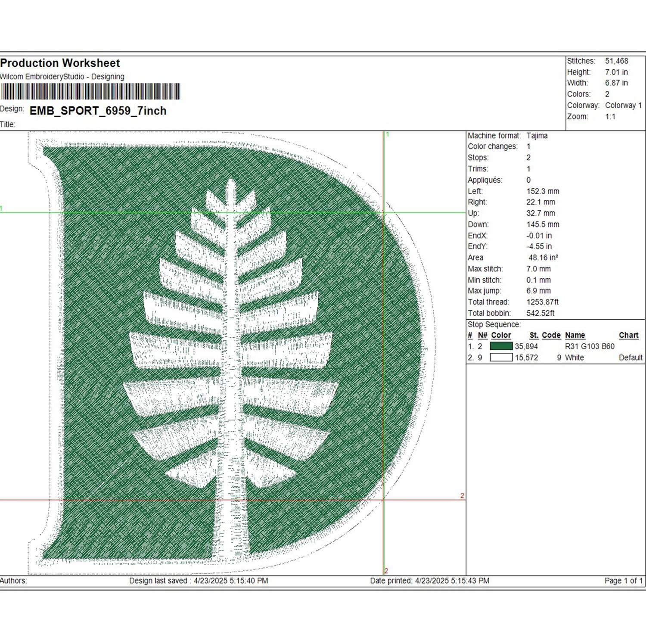Click the "Colors:" label in the summary
Image resolution: width=646 pixels, height=644 pixels.
point(578,94)
